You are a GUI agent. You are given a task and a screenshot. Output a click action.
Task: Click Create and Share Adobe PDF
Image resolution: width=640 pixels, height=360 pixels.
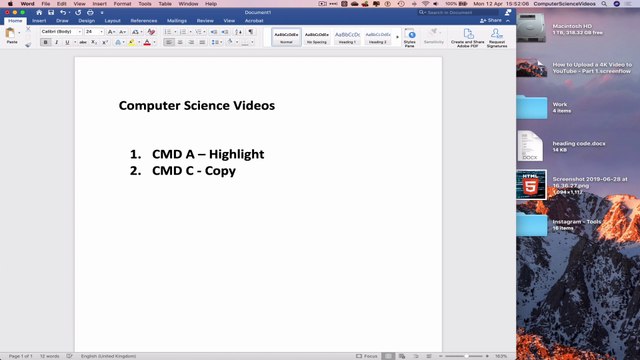[467, 38]
